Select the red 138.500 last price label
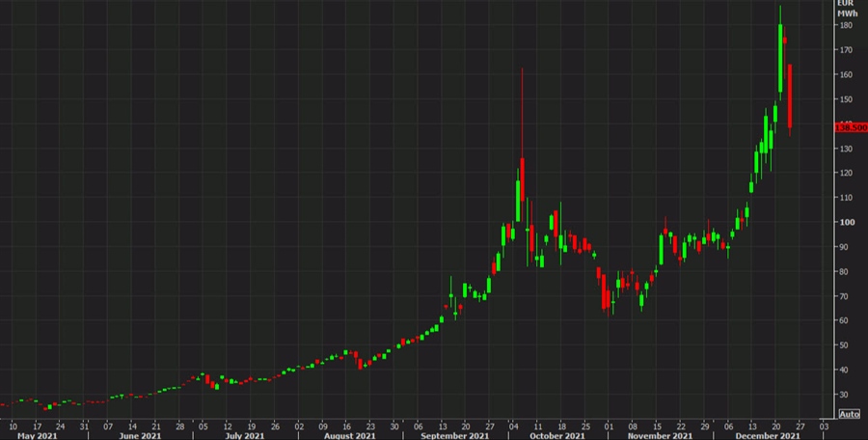 pos(849,126)
